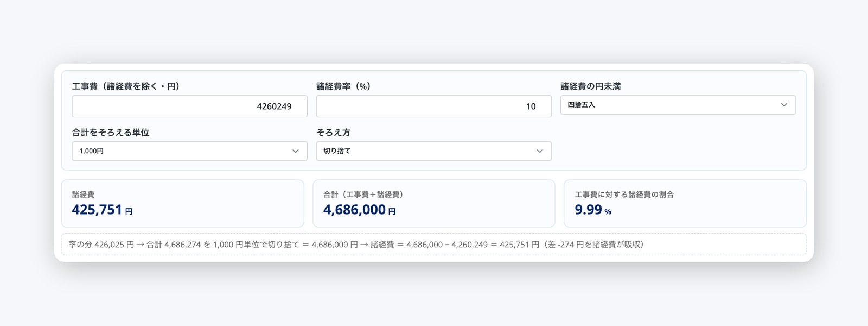Click the 工事費に対する諸経費の割合 card title
Image resolution: width=868 pixels, height=326 pixels.
pyautogui.click(x=624, y=195)
